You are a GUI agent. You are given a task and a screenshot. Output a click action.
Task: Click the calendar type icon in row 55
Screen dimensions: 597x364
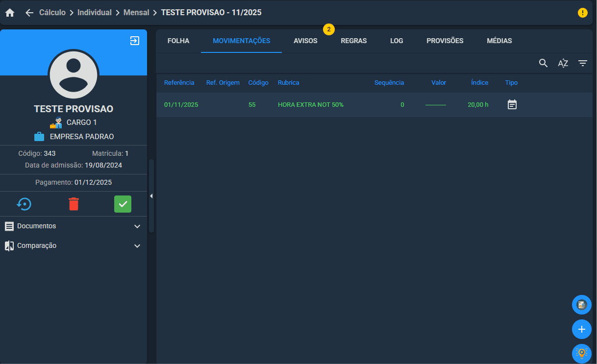(x=512, y=104)
